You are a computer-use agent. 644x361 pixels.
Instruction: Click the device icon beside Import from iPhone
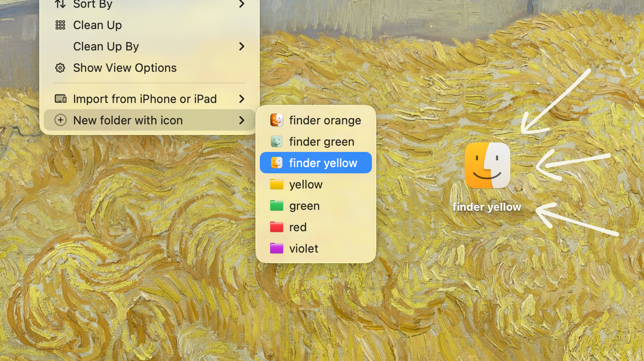(x=60, y=99)
